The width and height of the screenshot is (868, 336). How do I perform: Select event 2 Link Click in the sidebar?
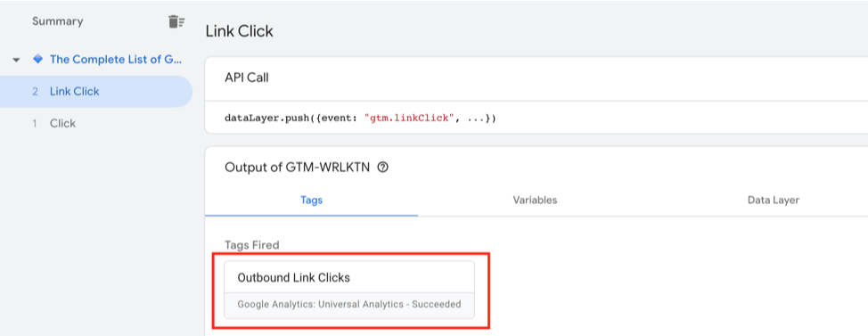coord(95,91)
